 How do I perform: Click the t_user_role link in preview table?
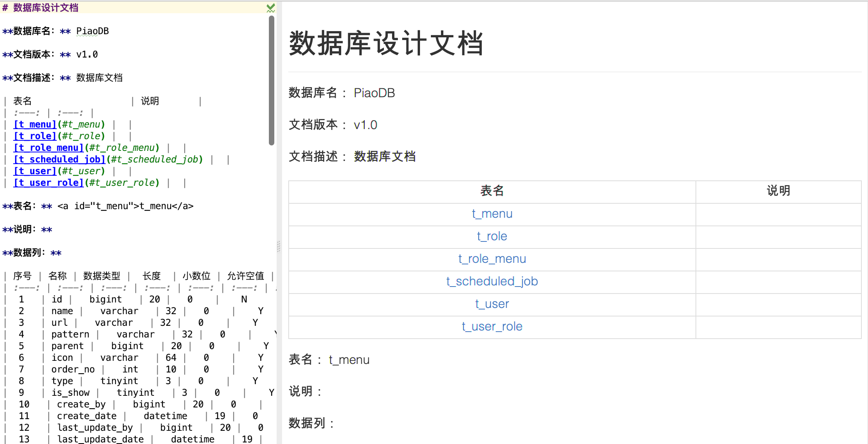(492, 327)
